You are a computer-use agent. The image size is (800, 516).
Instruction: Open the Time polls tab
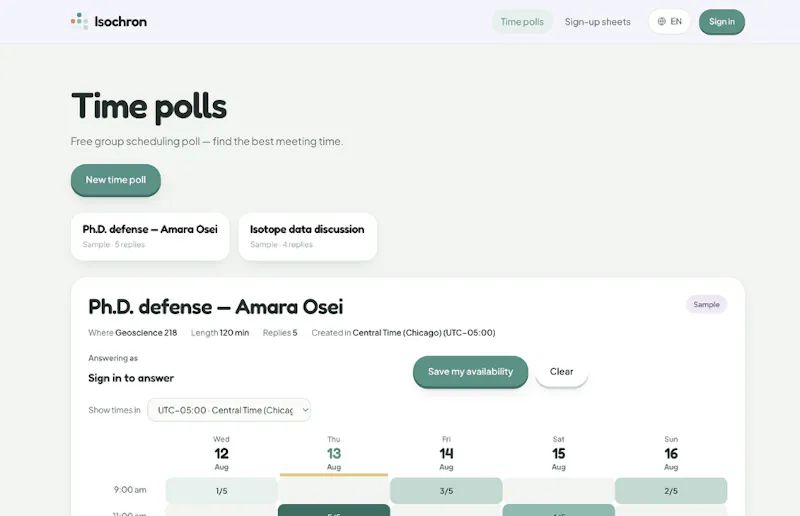(522, 22)
